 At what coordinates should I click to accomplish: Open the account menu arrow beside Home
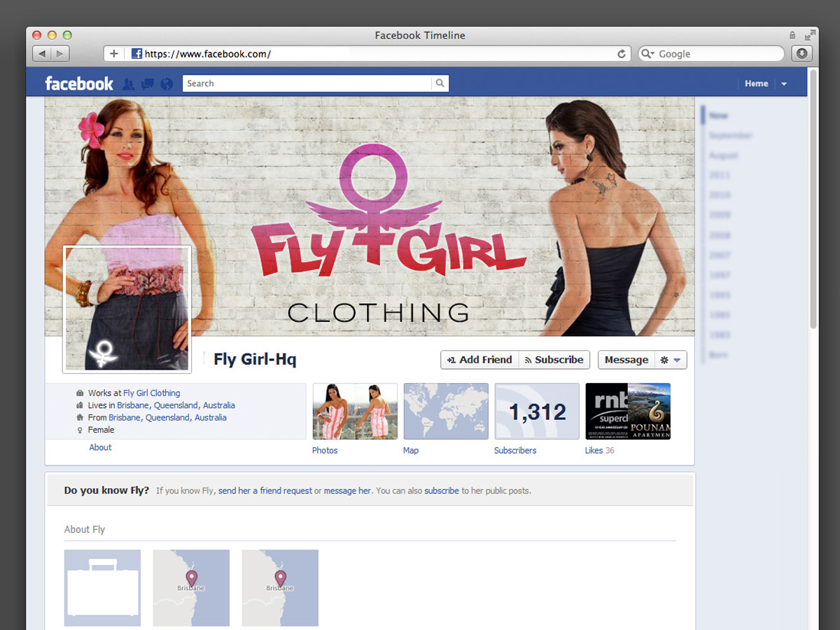(784, 84)
